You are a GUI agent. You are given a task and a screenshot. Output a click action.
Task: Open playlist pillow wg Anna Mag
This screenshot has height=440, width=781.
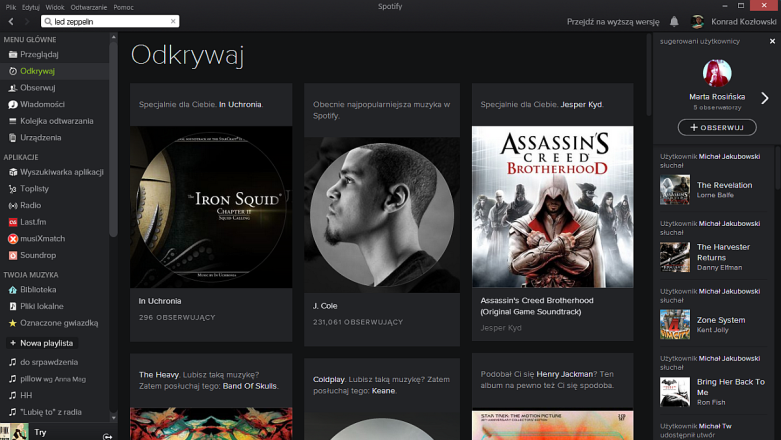click(x=55, y=379)
